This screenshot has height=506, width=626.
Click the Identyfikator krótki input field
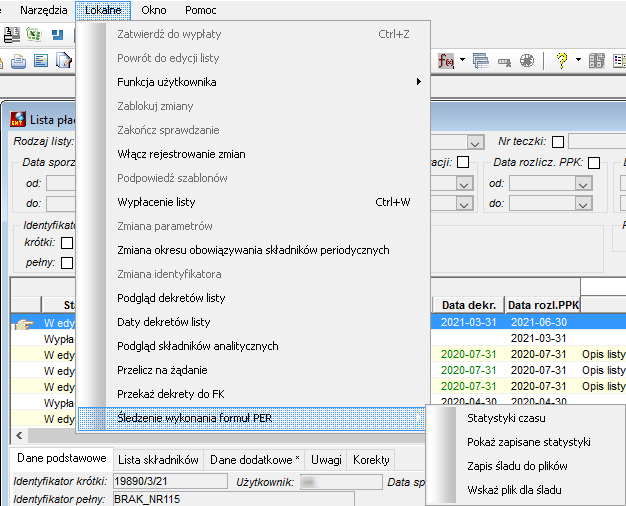[170, 481]
